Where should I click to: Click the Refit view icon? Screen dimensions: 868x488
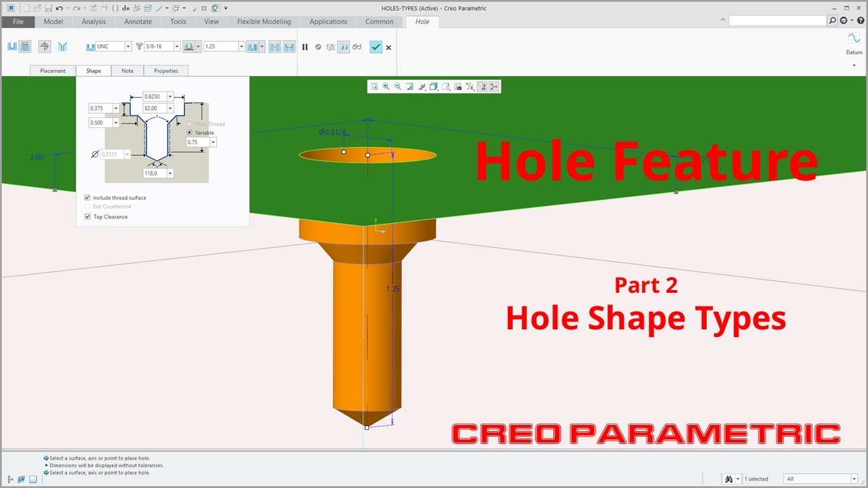374,86
